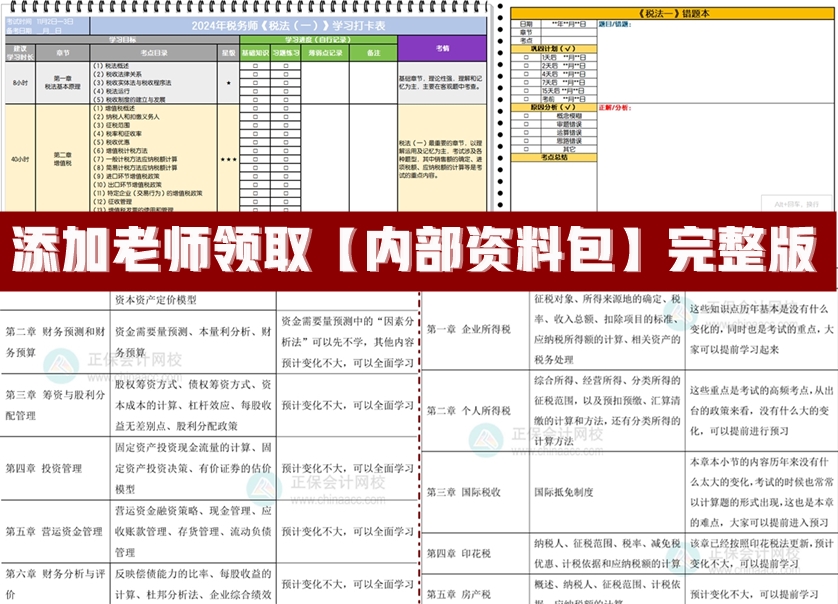
Task: Click the 运算错误 reason label
Action: 569,133
